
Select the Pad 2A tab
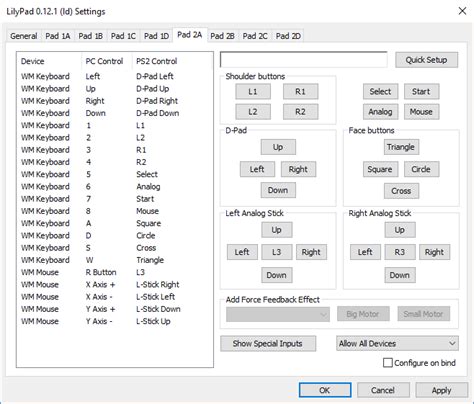point(189,35)
